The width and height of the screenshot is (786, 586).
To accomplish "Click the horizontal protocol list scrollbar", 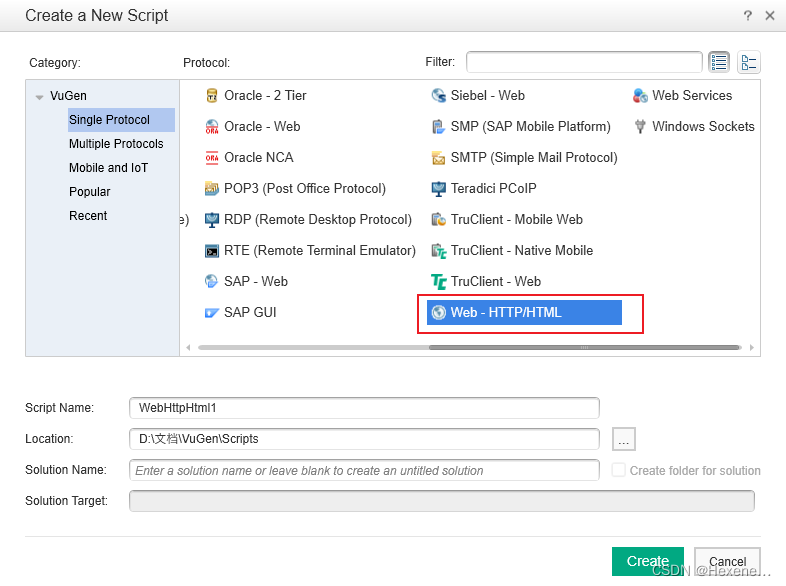I will coord(584,347).
